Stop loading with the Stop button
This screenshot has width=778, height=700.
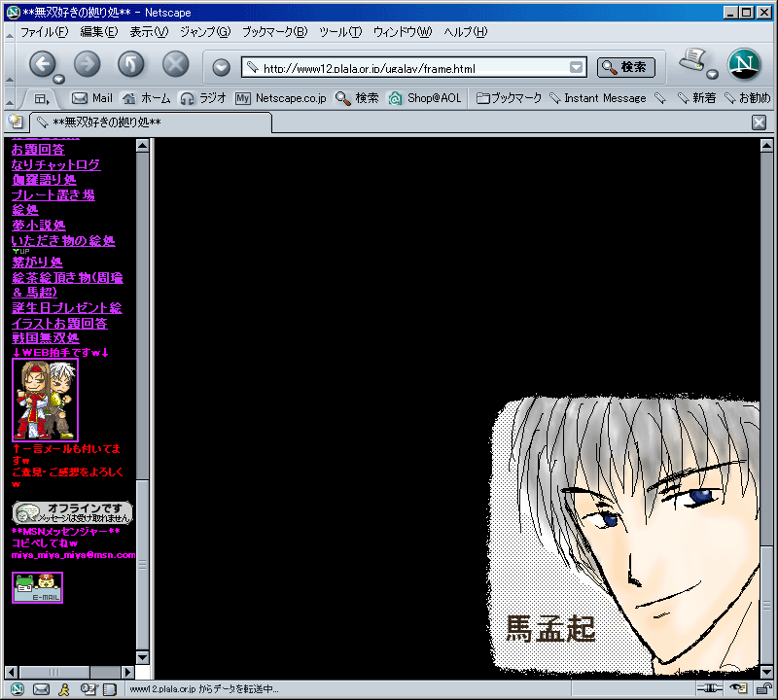pyautogui.click(x=176, y=64)
